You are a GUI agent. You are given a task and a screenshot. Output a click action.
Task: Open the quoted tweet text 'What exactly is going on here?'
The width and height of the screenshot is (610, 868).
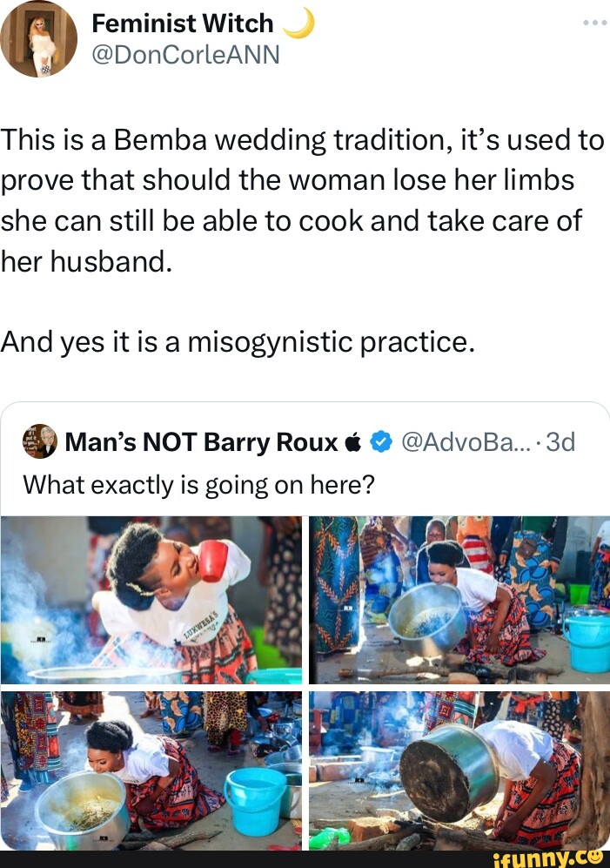(198, 483)
